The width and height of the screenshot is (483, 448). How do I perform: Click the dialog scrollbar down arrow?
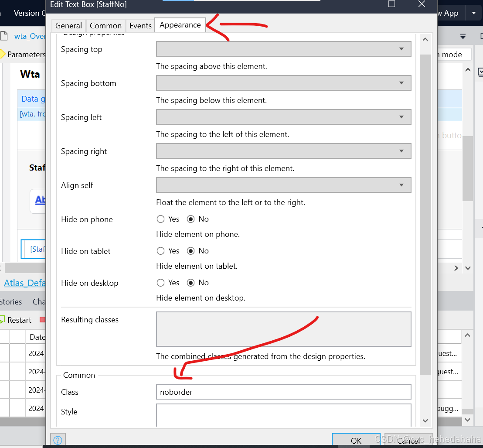(425, 421)
